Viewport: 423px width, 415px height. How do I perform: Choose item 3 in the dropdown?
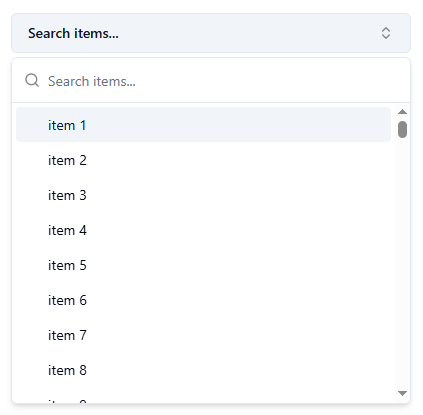(x=203, y=195)
